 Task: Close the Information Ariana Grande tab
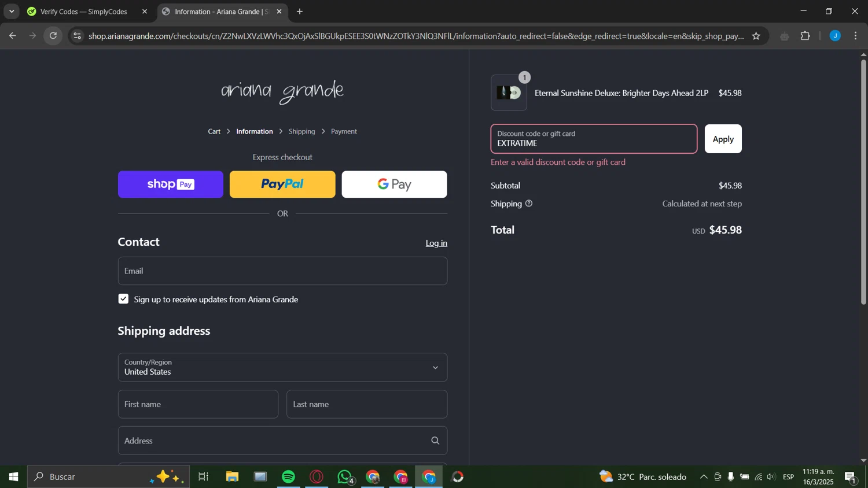coord(279,12)
